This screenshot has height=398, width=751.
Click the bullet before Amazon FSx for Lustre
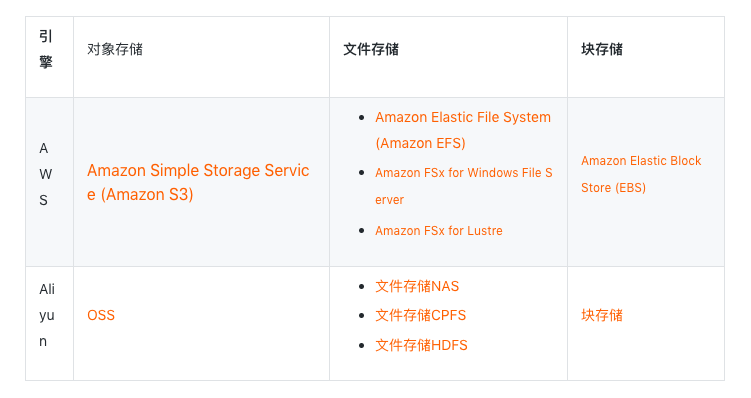(x=362, y=231)
